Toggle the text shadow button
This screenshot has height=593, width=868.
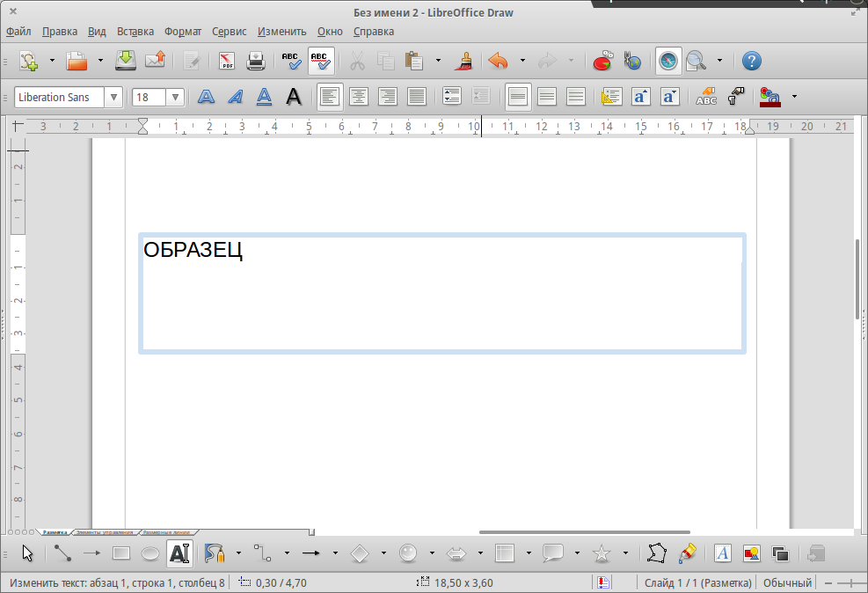tap(294, 98)
